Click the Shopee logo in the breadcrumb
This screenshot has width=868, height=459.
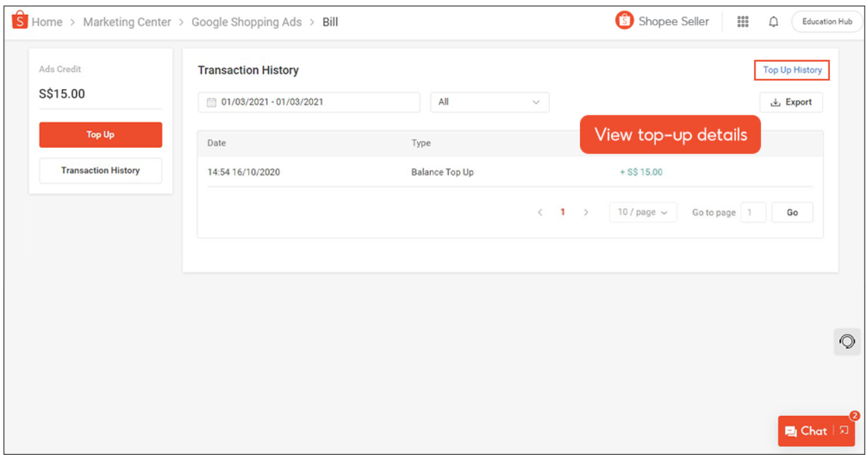20,21
